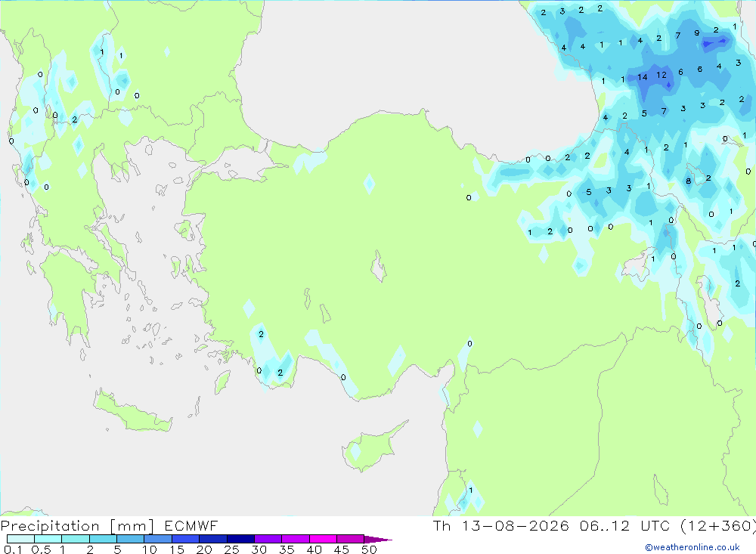Select the forecast offset '(12+360)' text
This screenshot has width=756, height=554.
(718, 525)
